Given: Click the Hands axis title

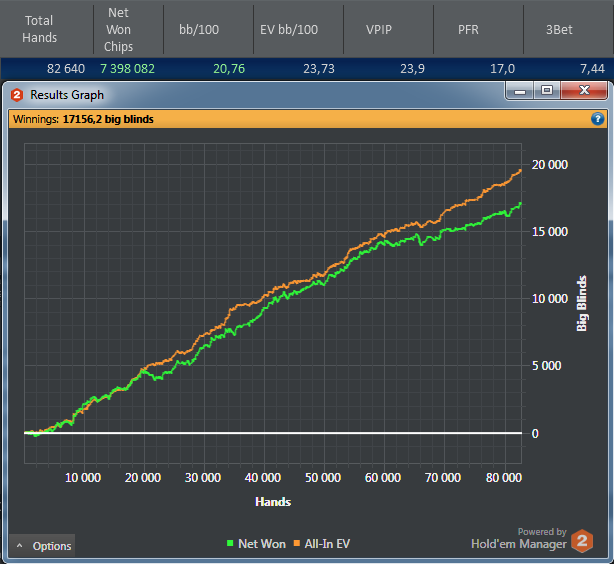Looking at the screenshot, I should tap(273, 502).
